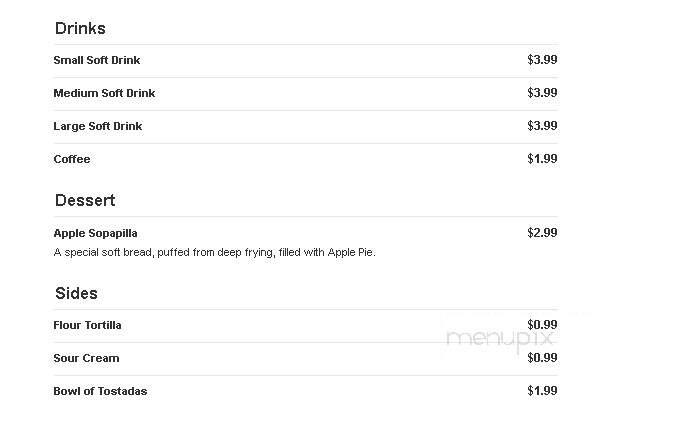The width and height of the screenshot is (679, 421).
Task: Click the Apple Sopapilla description text
Action: click(214, 252)
